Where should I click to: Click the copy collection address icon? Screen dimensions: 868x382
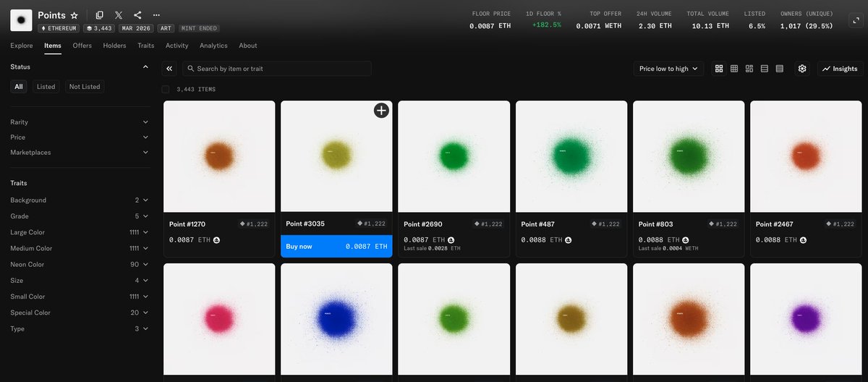point(100,15)
